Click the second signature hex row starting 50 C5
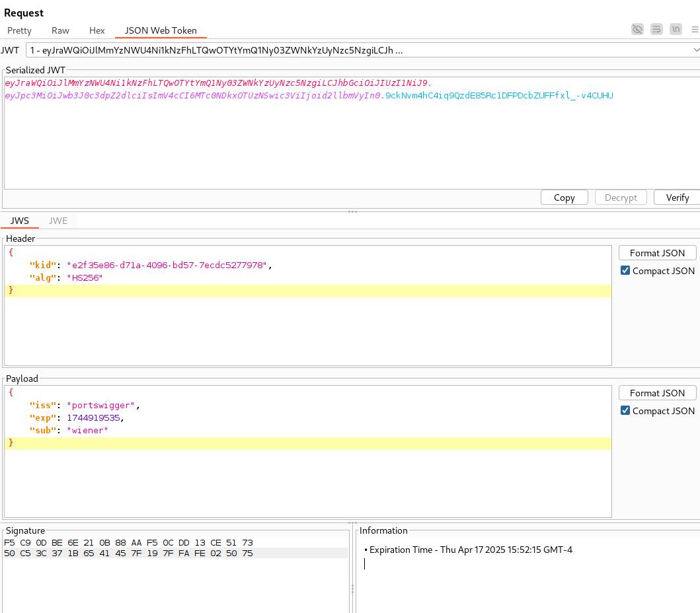This screenshot has height=613, width=700. (129, 553)
